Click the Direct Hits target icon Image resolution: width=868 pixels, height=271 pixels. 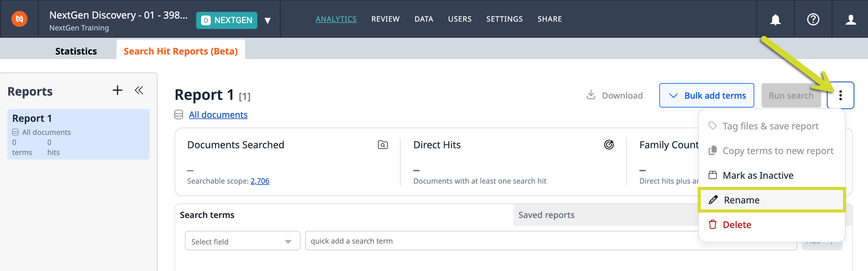point(609,145)
